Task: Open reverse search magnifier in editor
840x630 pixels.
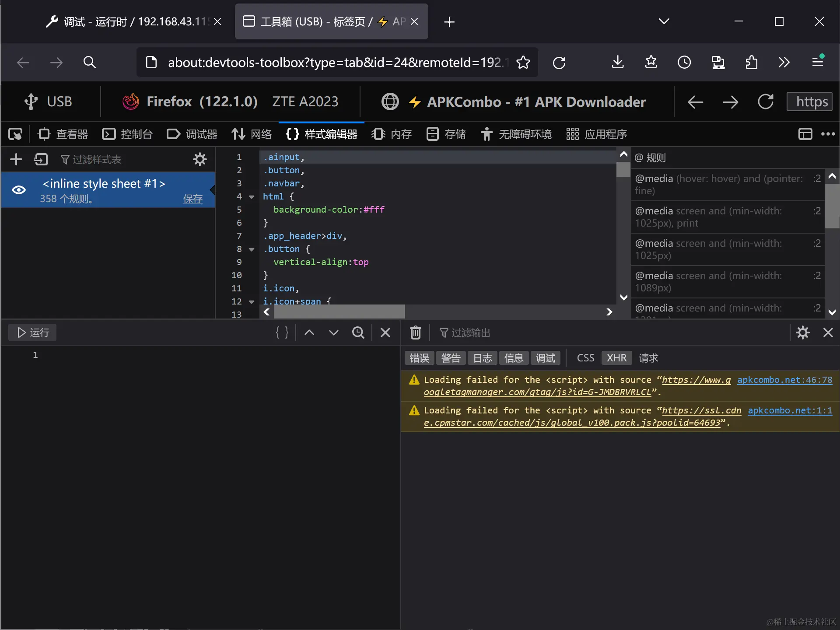Action: click(358, 333)
